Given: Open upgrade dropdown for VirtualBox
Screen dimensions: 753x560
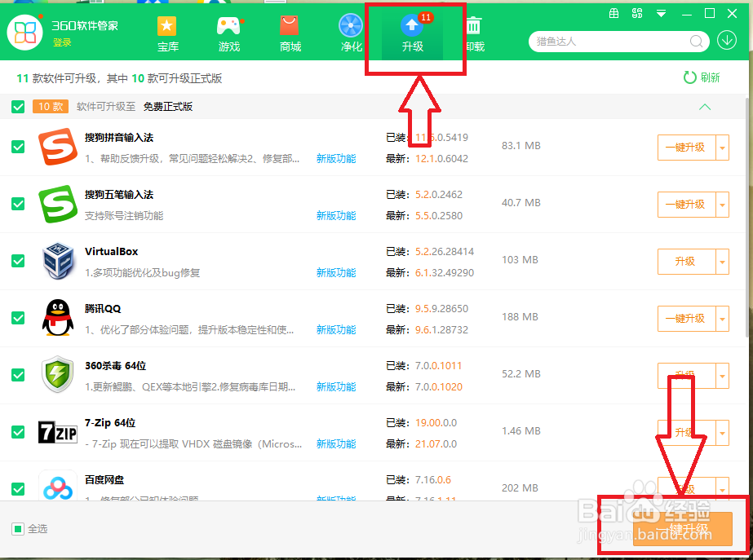Looking at the screenshot, I should coord(722,262).
